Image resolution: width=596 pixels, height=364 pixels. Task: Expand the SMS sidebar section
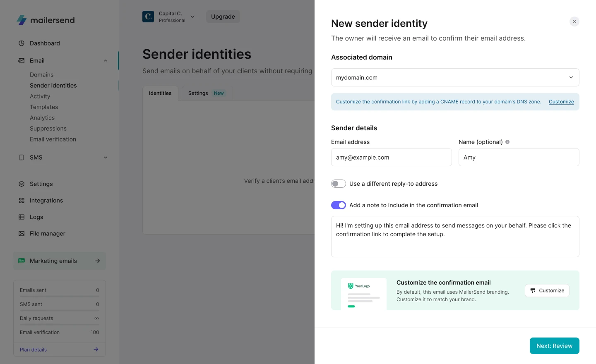106,158
